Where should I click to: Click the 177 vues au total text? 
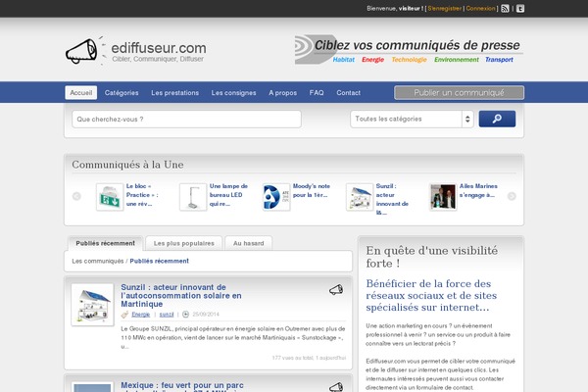click(309, 358)
